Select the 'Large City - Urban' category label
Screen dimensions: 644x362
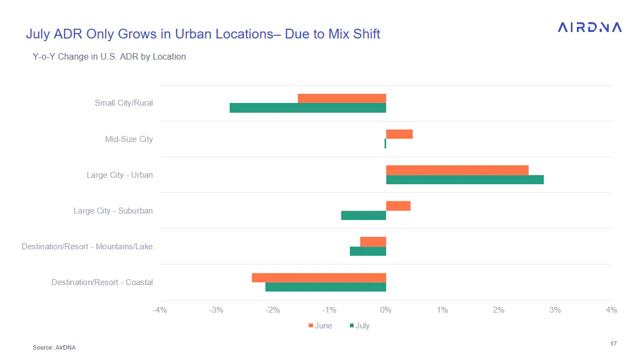120,175
